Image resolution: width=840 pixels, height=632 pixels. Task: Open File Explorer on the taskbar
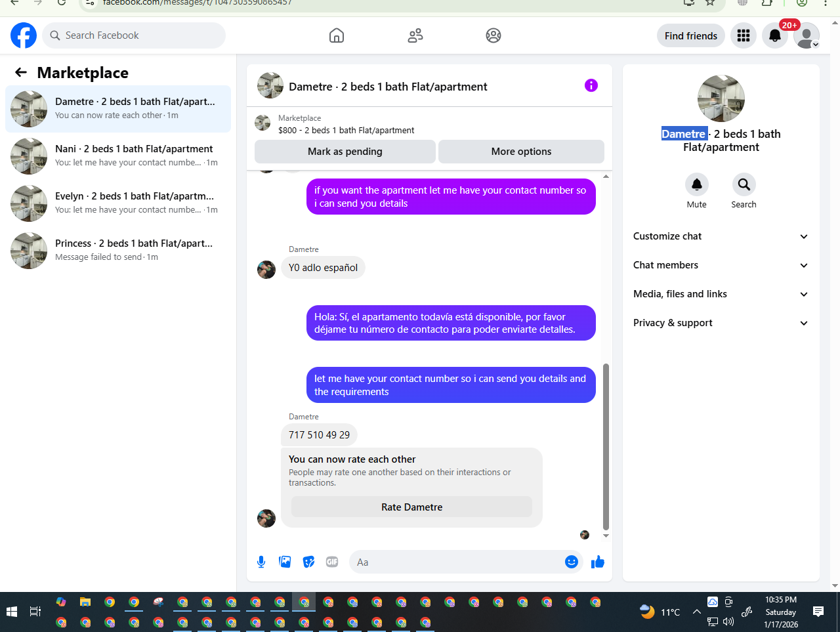85,602
